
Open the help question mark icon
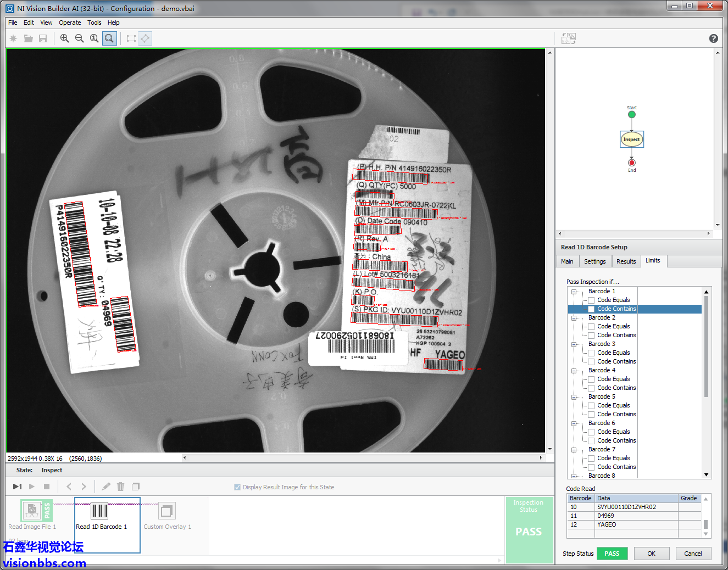[x=713, y=38]
